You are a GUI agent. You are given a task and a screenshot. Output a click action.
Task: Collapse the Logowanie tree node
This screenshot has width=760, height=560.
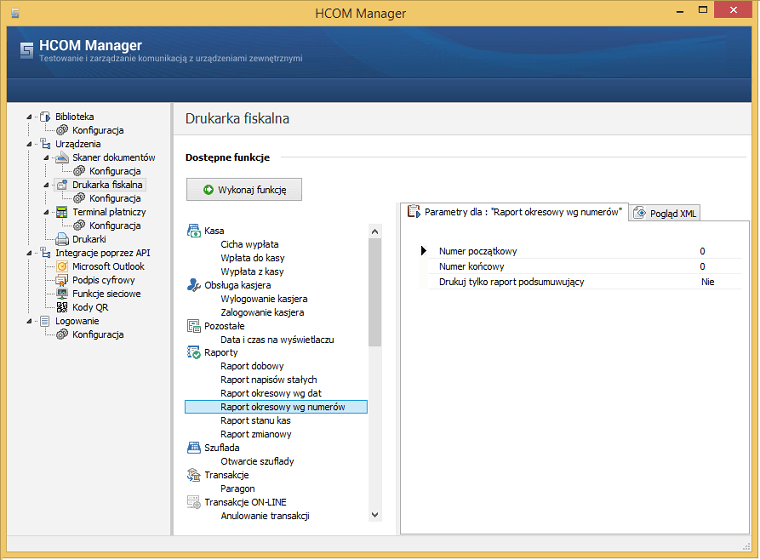coord(30,322)
